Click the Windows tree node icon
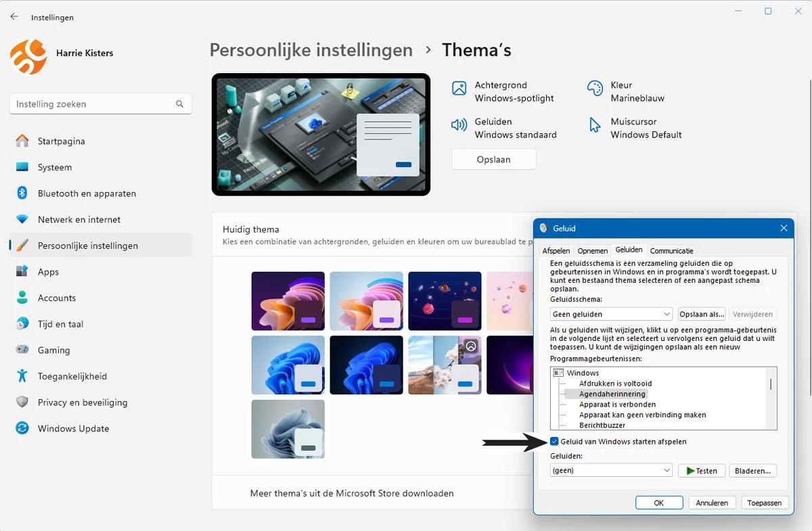 [558, 373]
